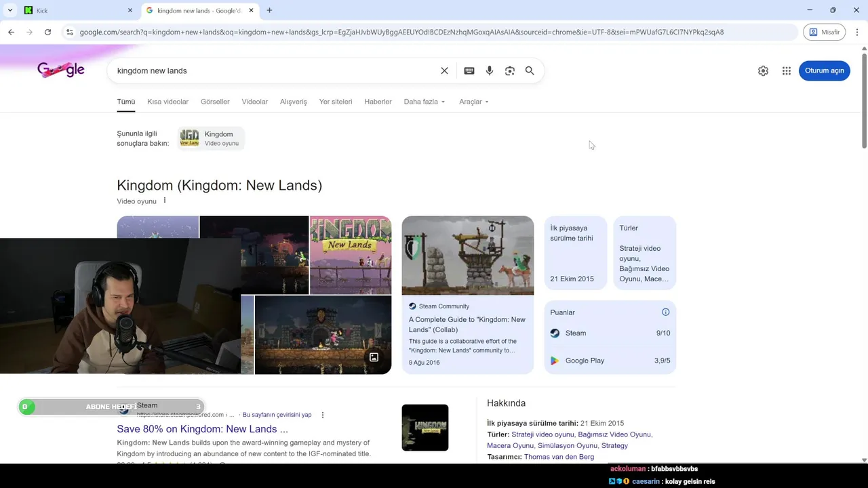Open the Misafir guest profile button
The width and height of the screenshot is (868, 488).
pos(824,32)
